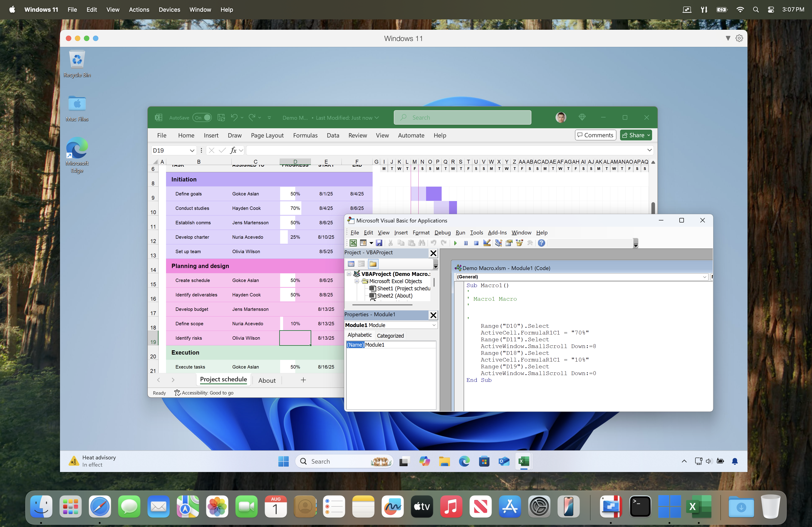Screen dimensions: 812x527
Task: Save the VBA project with the floppy icon
Action: click(x=379, y=243)
